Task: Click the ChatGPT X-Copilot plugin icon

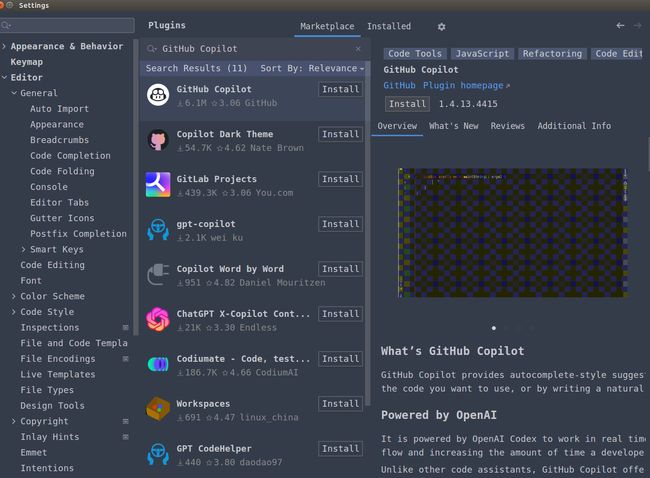Action: pyautogui.click(x=158, y=320)
